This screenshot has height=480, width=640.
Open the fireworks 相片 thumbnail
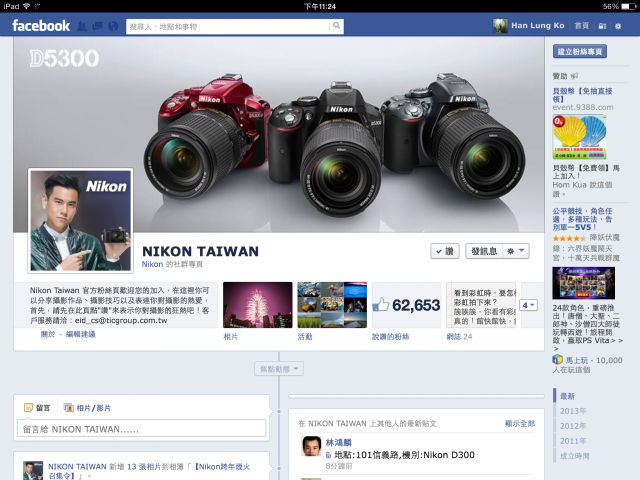[258, 305]
